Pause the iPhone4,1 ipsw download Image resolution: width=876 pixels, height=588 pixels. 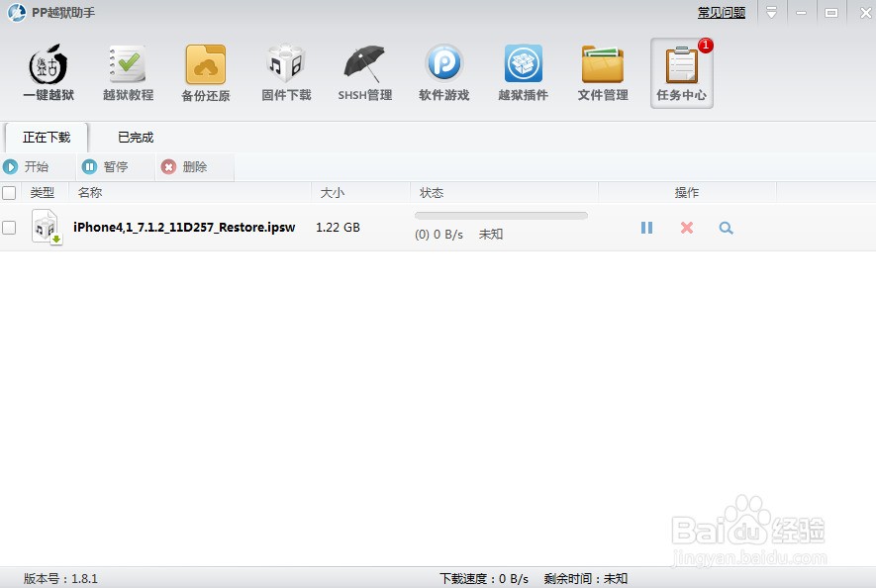click(x=646, y=228)
